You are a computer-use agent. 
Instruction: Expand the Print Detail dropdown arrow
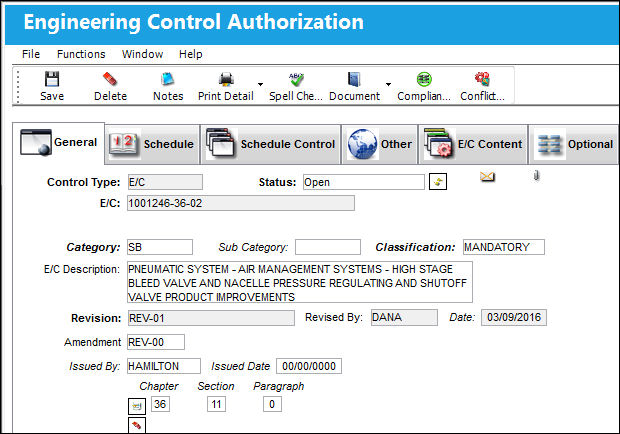tap(260, 84)
